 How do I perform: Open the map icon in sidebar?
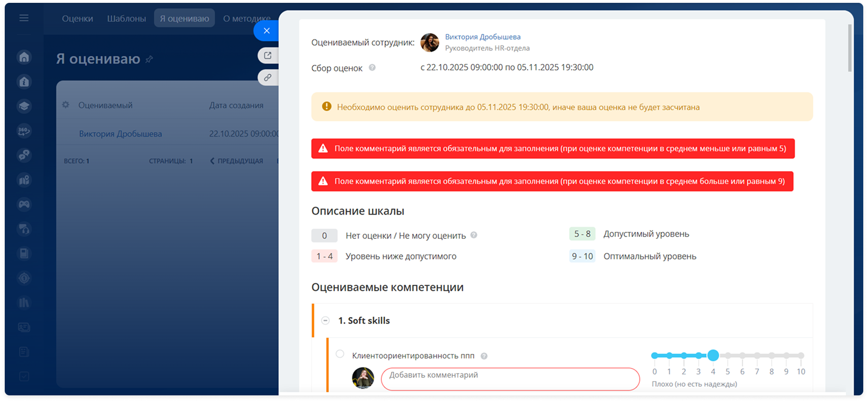coord(24,180)
